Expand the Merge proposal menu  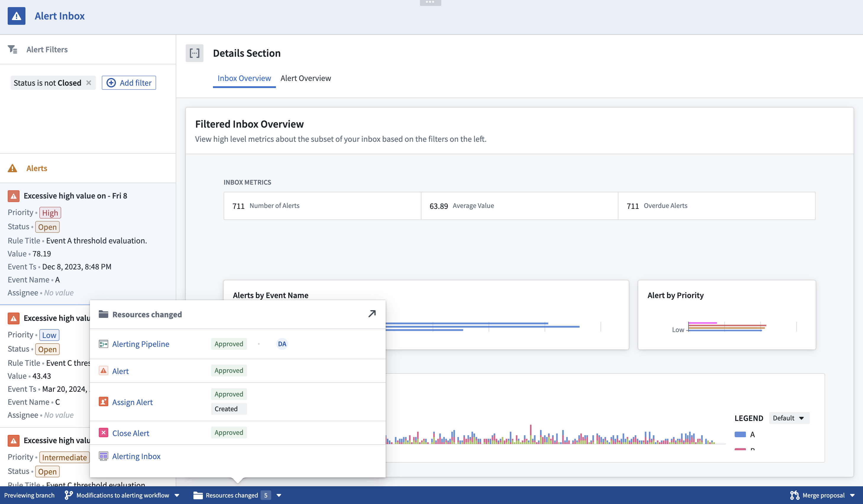click(852, 495)
